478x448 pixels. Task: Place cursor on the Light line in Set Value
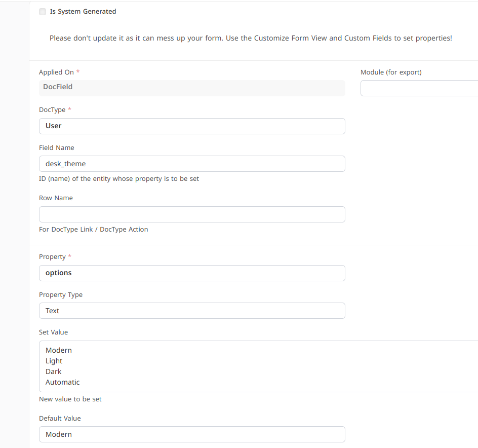[x=54, y=361]
